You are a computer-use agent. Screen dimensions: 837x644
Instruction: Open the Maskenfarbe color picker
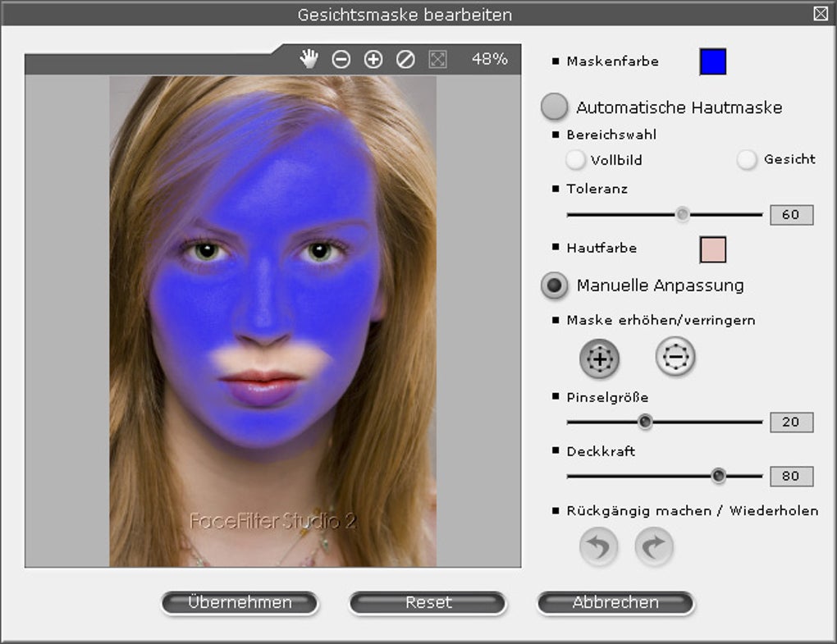coord(711,61)
